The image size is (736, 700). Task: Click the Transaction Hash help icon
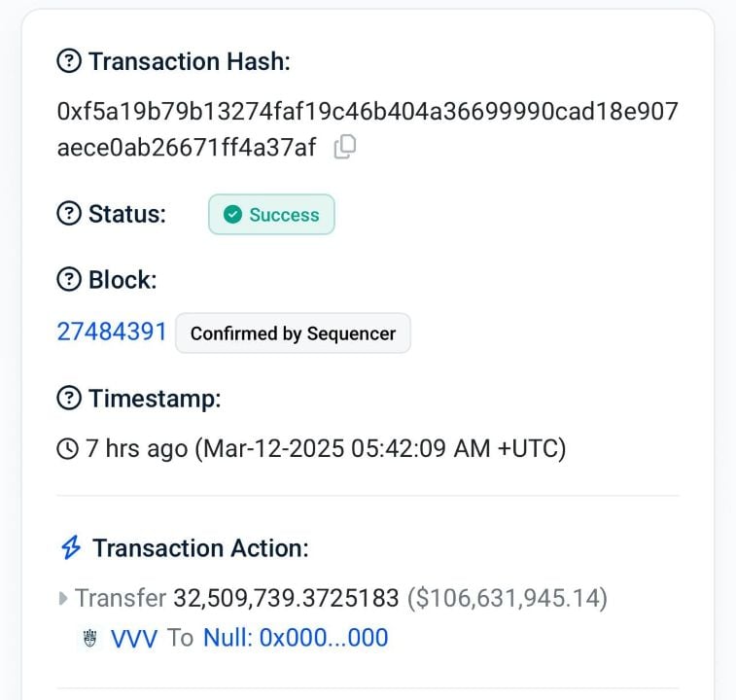(x=69, y=61)
